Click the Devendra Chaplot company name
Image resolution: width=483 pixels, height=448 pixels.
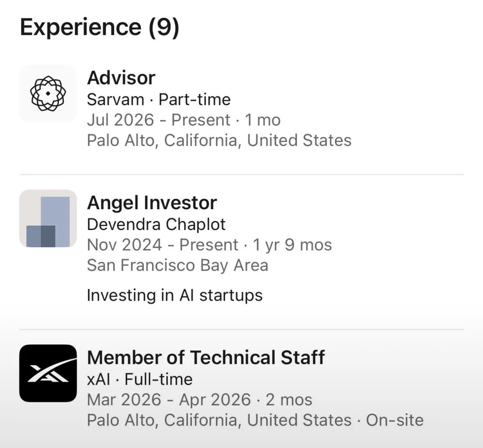156,224
